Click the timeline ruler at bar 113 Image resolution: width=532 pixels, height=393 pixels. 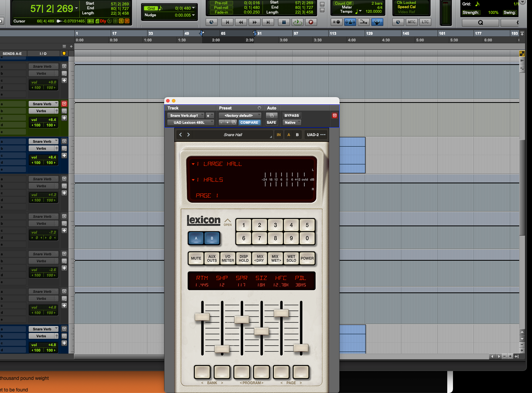tap(333, 33)
